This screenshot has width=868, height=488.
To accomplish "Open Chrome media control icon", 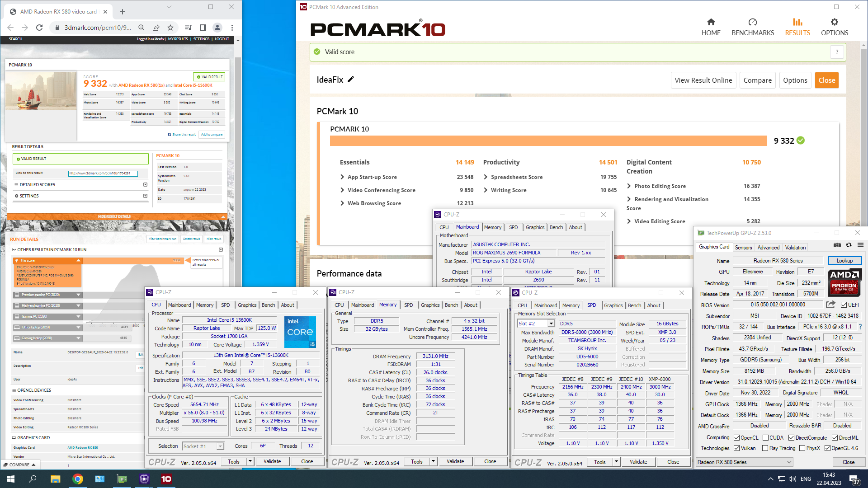I will coord(189,28).
